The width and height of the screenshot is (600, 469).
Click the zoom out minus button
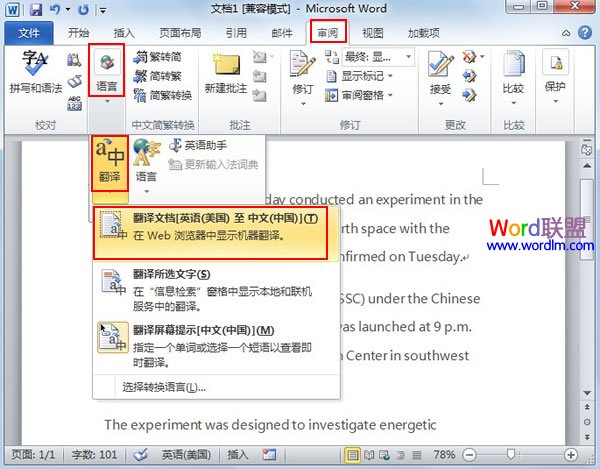pos(469,455)
